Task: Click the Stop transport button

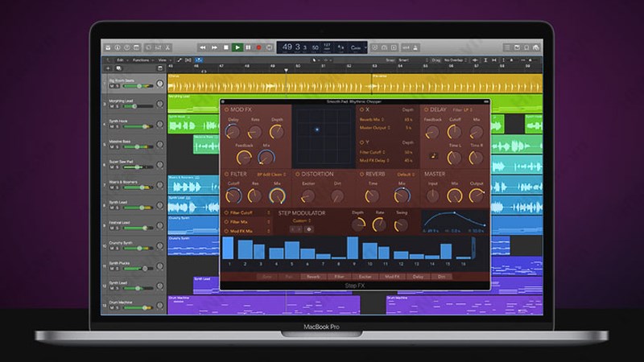Action: pyautogui.click(x=225, y=47)
